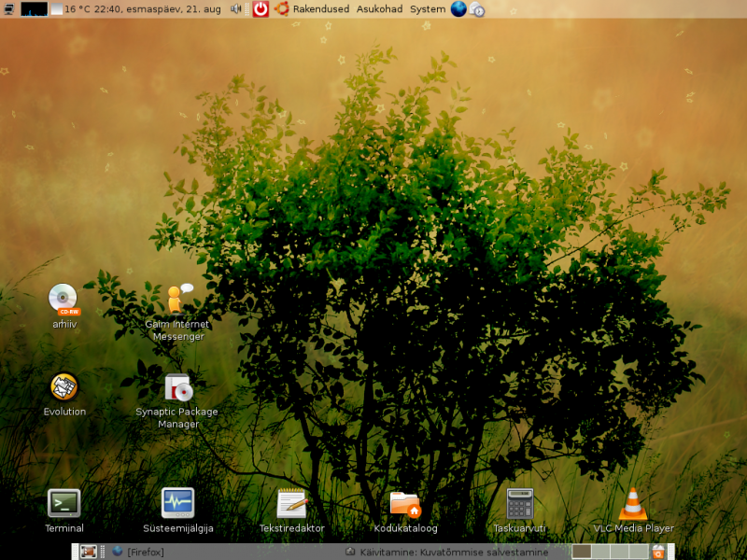The width and height of the screenshot is (747, 560).
Task: Click the top panel's dotted grip handle beside the volume icon
Action: point(247,9)
